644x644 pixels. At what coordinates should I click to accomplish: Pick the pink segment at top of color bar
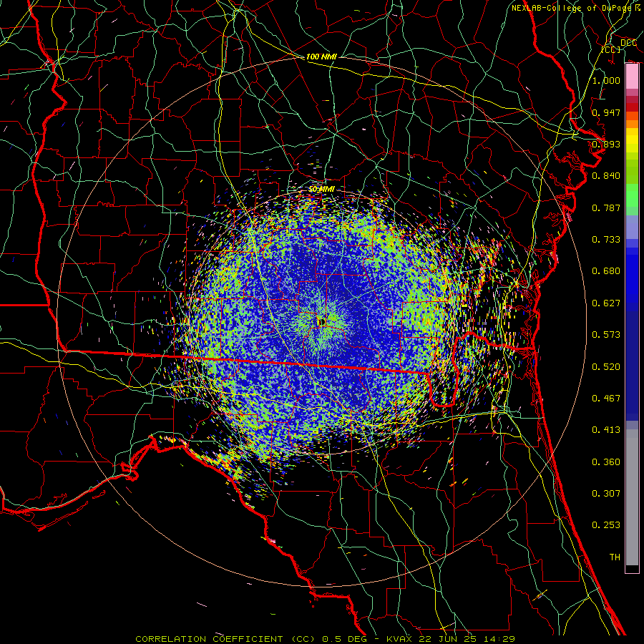[632, 77]
